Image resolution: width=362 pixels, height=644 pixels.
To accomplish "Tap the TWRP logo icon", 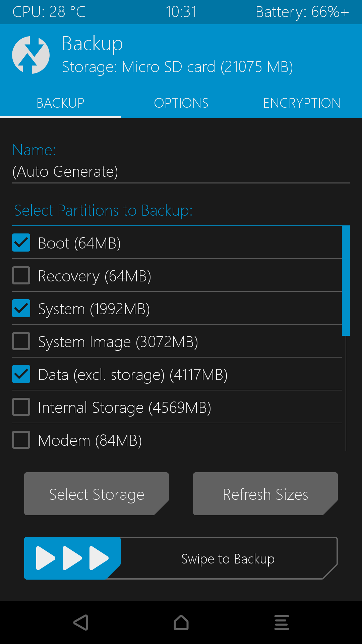I will [31, 55].
